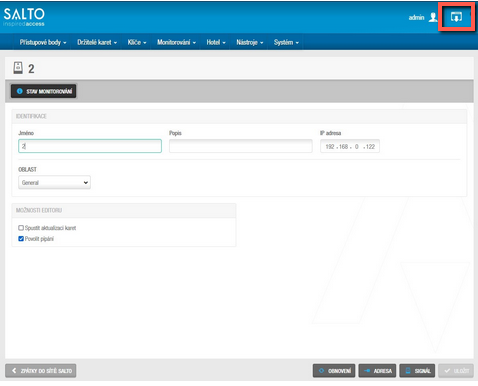Click into the Jméno input field
The height and width of the screenshot is (386, 478).
[90, 146]
